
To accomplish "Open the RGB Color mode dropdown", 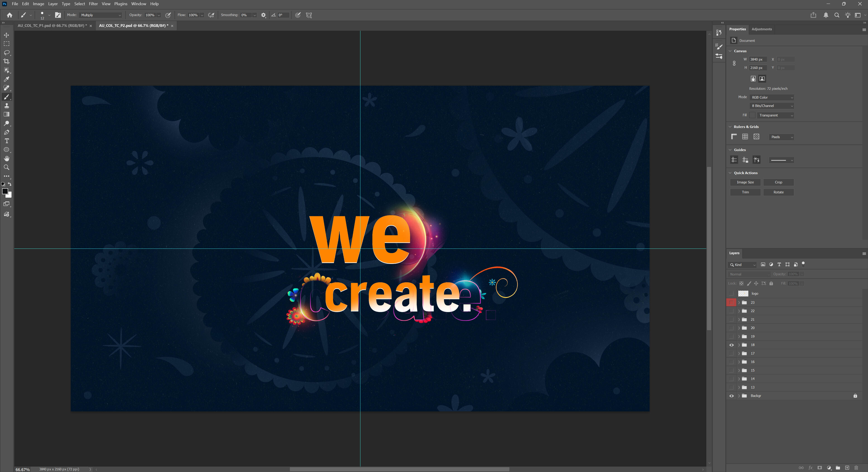I will 772,97.
